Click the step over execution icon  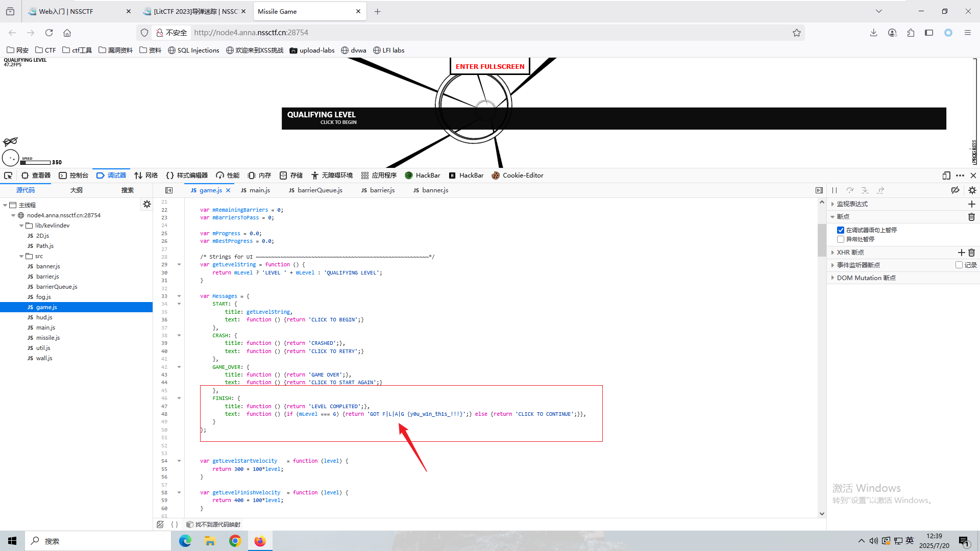[850, 190]
